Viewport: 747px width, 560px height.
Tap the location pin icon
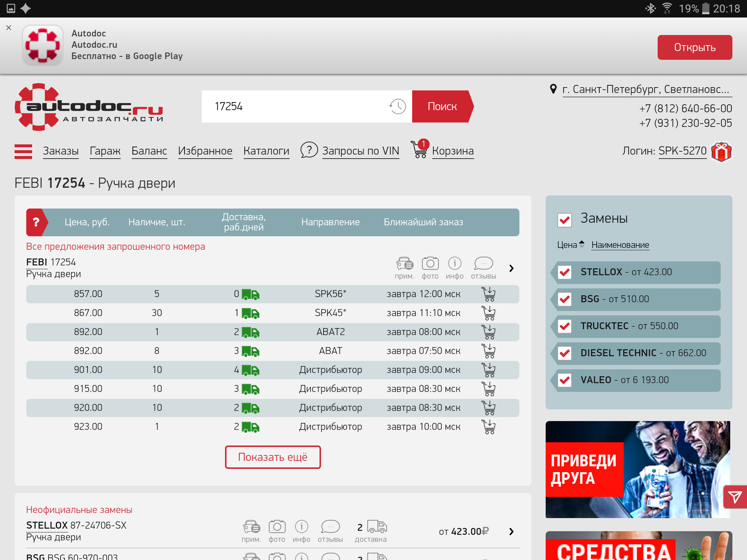553,89
